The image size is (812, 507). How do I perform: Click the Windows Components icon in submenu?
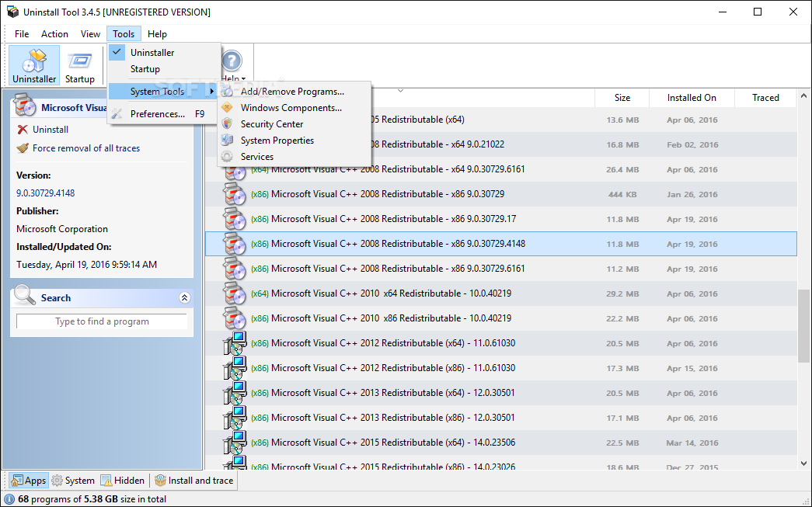point(227,108)
